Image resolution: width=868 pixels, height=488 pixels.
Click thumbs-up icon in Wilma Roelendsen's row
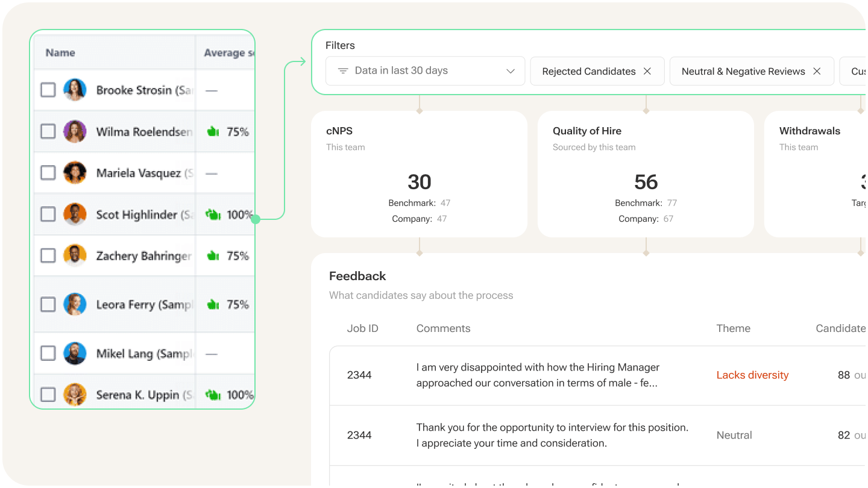tap(212, 131)
